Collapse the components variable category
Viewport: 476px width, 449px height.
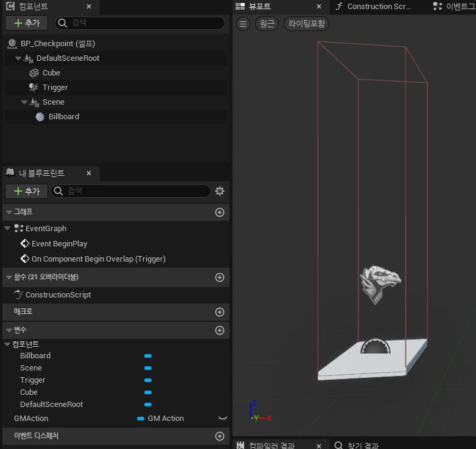7,344
